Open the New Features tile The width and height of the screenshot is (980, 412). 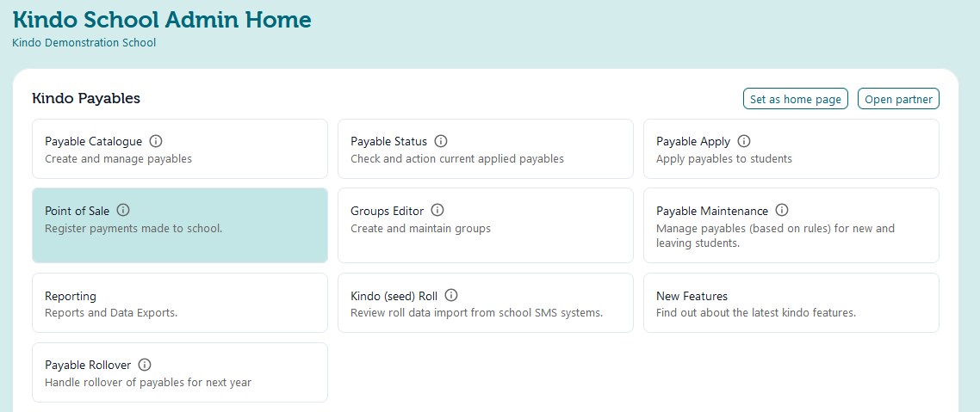pyautogui.click(x=791, y=303)
